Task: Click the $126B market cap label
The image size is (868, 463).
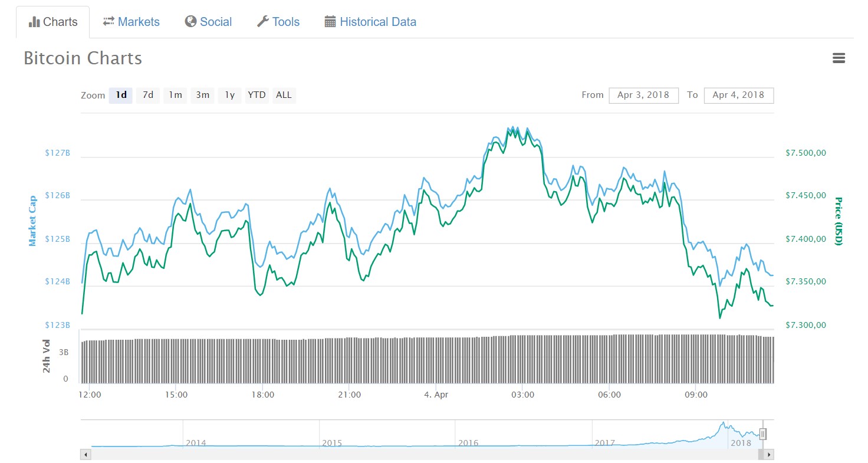Action: click(57, 195)
